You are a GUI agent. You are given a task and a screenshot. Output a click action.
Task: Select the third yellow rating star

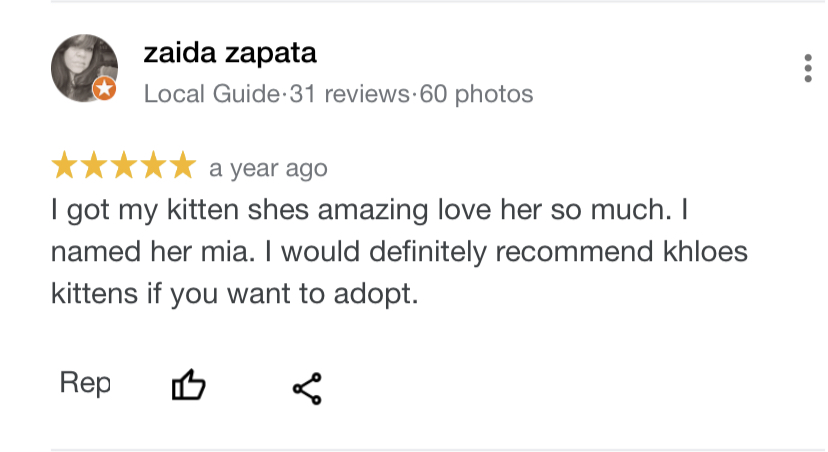pyautogui.click(x=123, y=166)
